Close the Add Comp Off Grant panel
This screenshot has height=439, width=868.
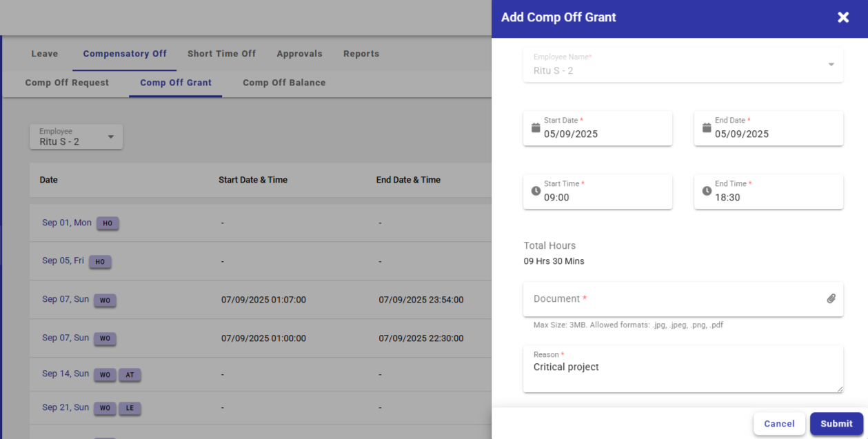pos(843,18)
